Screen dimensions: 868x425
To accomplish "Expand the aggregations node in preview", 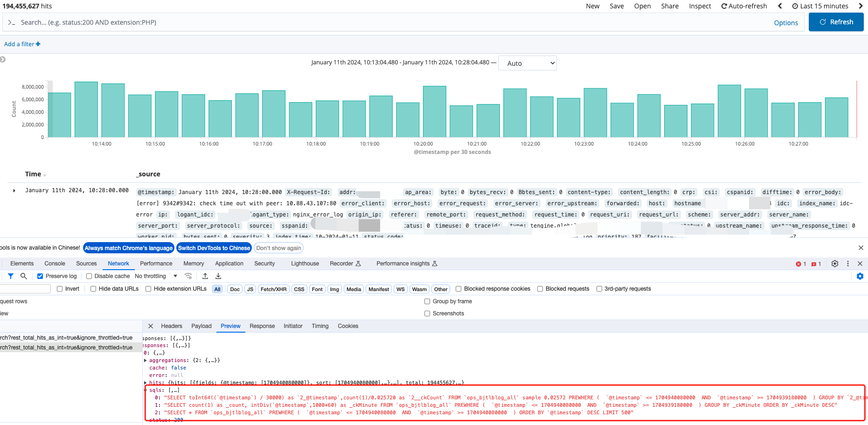I will 146,360.
